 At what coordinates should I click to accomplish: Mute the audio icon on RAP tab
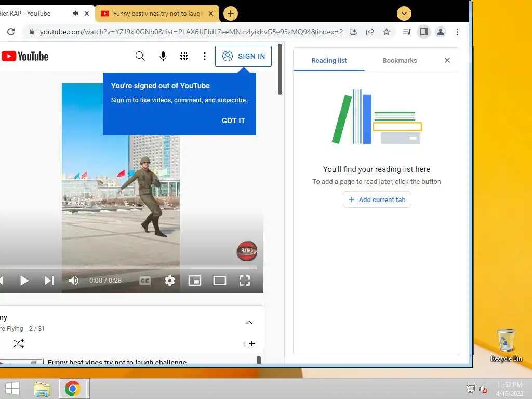(75, 13)
